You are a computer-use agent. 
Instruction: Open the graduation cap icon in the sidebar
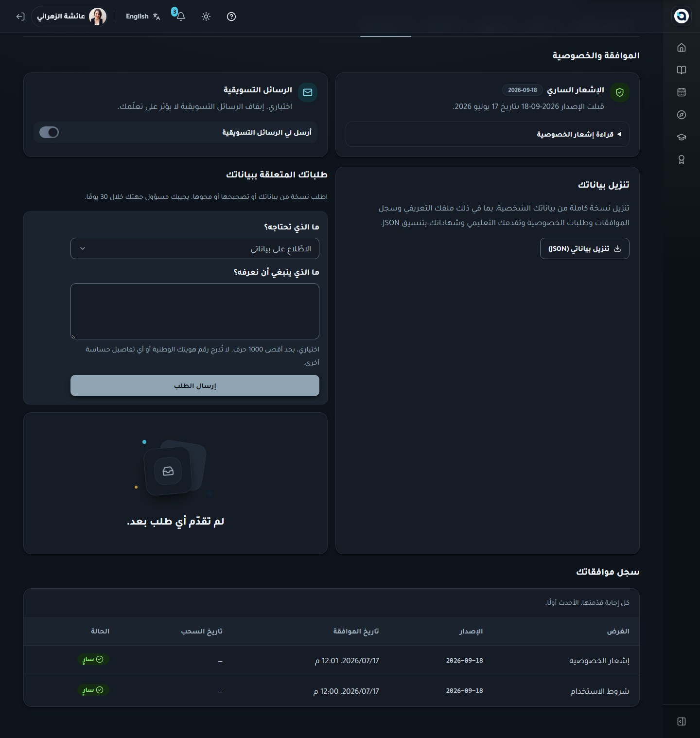click(682, 137)
